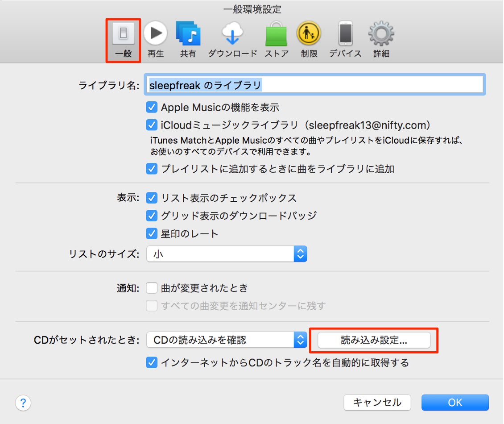Toggle すべての曲変更を通知センターに残す checkbox
This screenshot has height=424, width=504.
pos(152,305)
